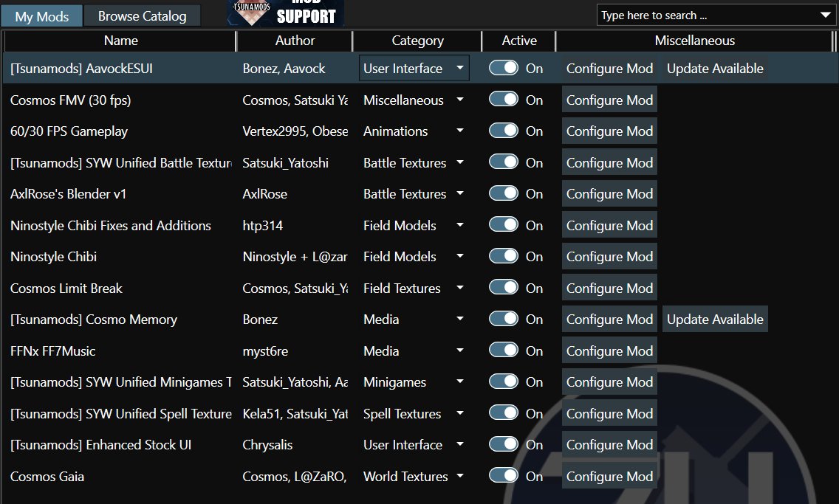Toggle off Cosmos FMV (30 fps)
Image resolution: width=839 pixels, height=504 pixels.
(504, 100)
